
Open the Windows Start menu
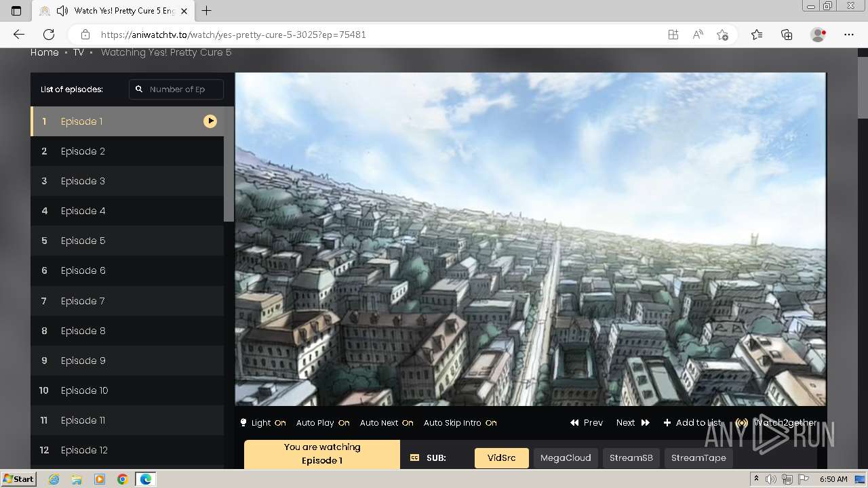pos(18,479)
